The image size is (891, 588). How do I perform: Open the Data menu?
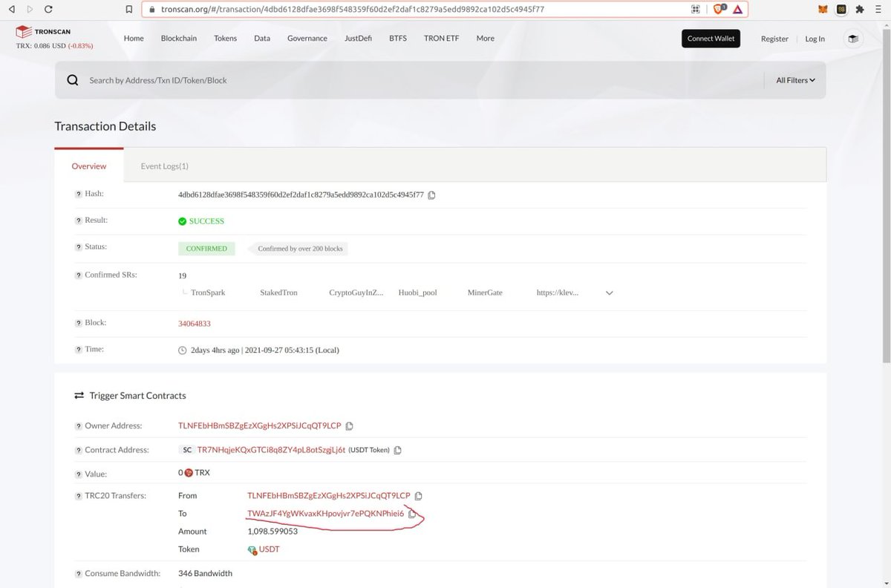click(x=262, y=39)
